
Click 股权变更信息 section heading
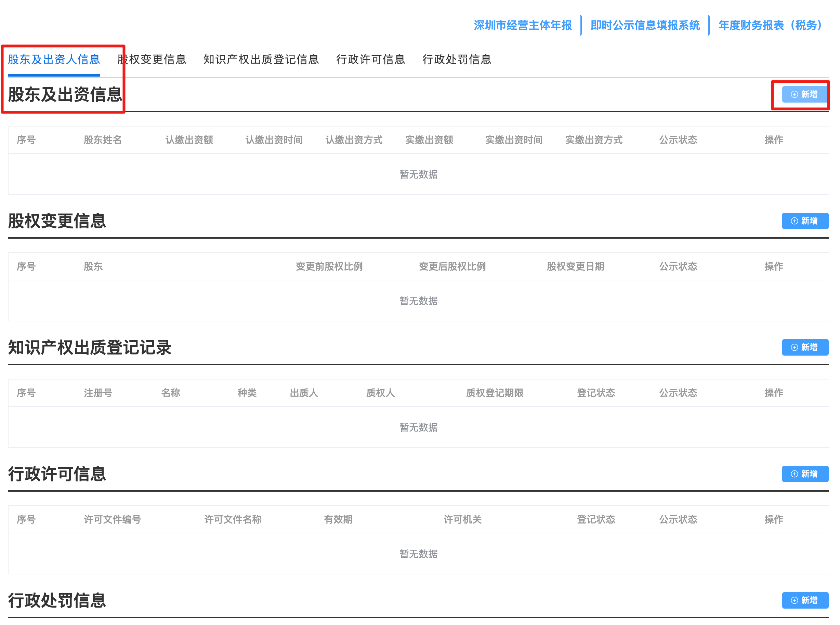tap(57, 221)
